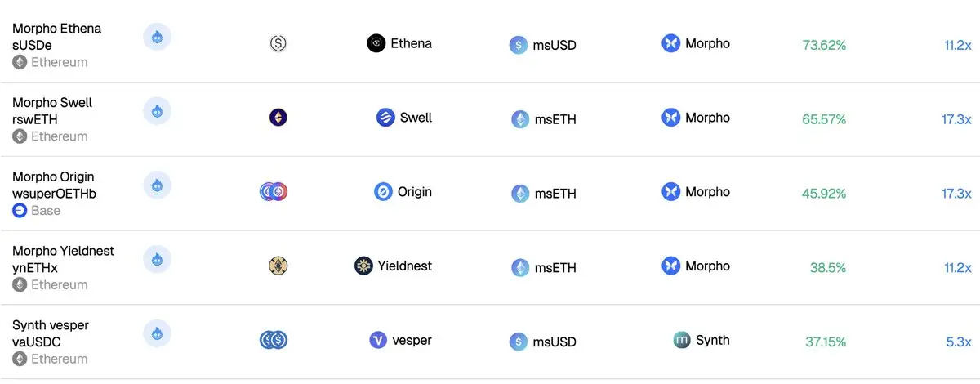Open the Morpho Ethena sUSDe strategy
This screenshot has width=980, height=384.
pyautogui.click(x=57, y=36)
